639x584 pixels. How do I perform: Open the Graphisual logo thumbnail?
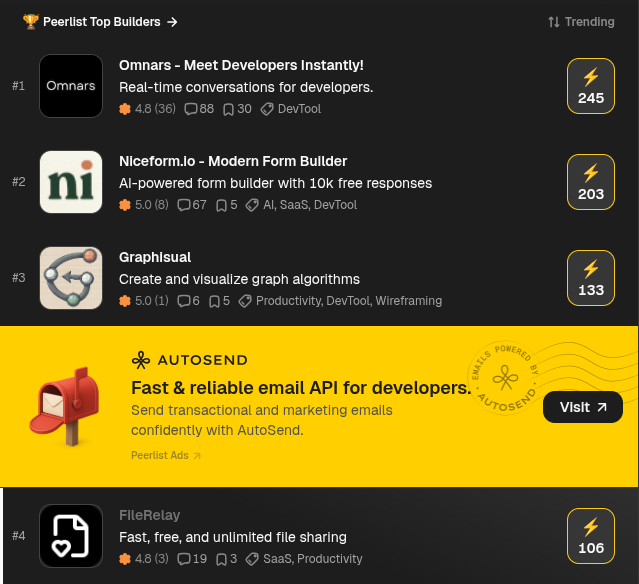(71, 278)
